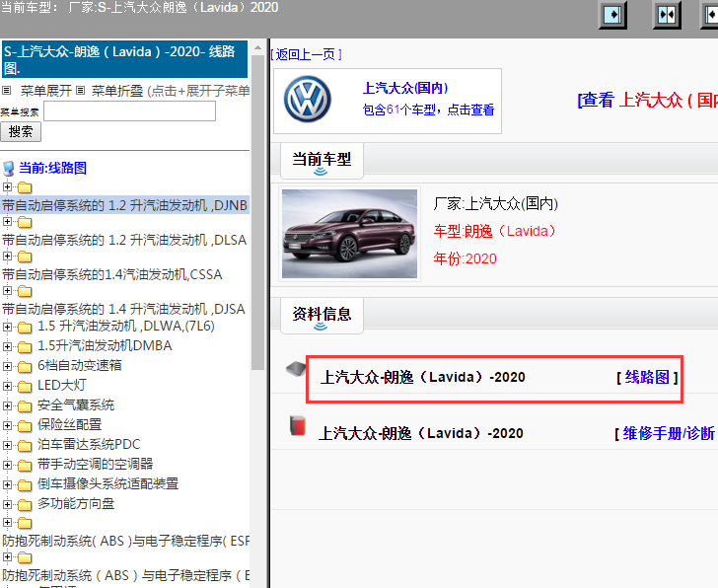718x588 pixels.
Task: Select 带自动启停系统的 1.2 升汽油发动机 ,DJNB
Action: click(x=124, y=205)
